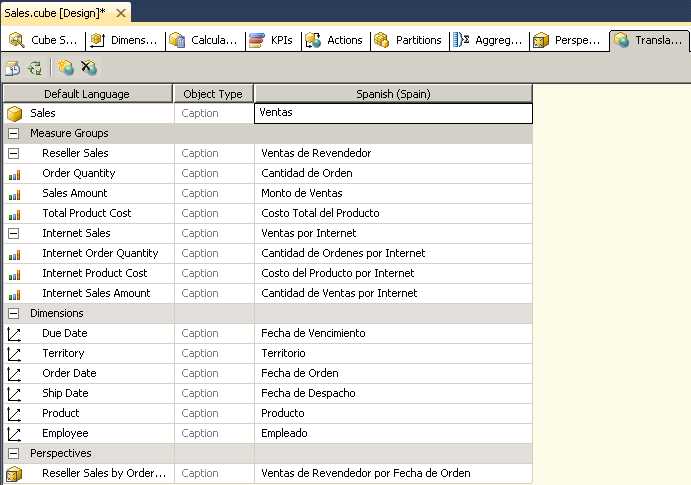This screenshot has height=485, width=691.
Task: Collapse the Reseller Sales measure group
Action: (x=14, y=153)
